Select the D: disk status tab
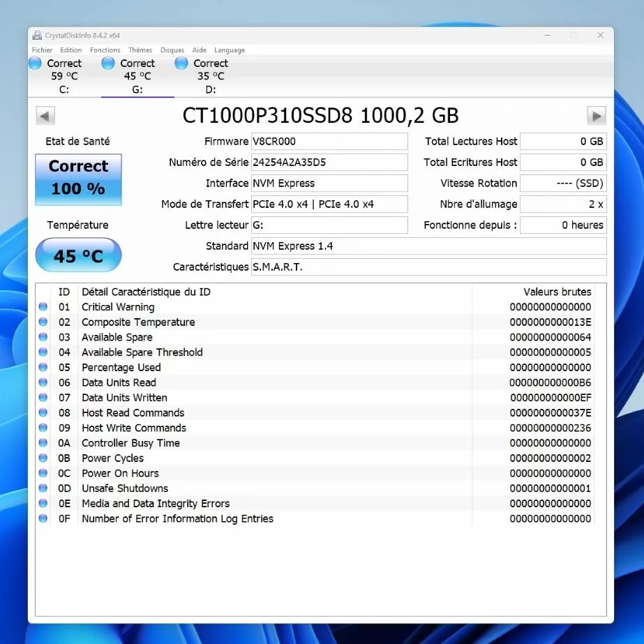 coord(210,76)
